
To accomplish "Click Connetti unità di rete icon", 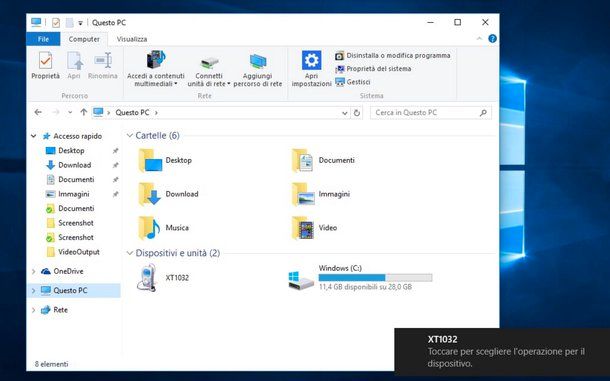I will [x=209, y=63].
